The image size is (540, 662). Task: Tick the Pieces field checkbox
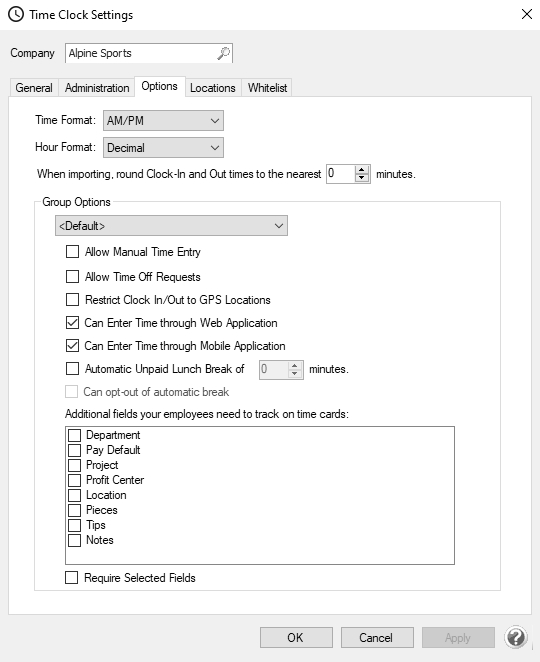point(74,510)
